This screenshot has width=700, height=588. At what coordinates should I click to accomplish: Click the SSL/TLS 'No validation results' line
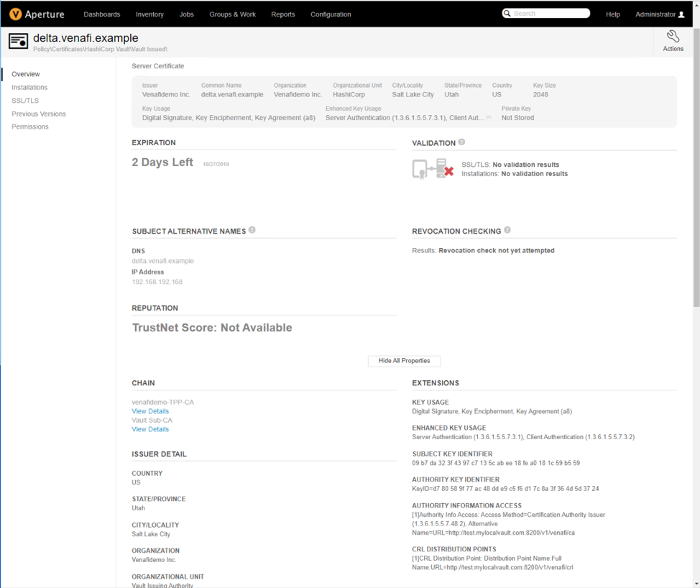pyautogui.click(x=510, y=165)
